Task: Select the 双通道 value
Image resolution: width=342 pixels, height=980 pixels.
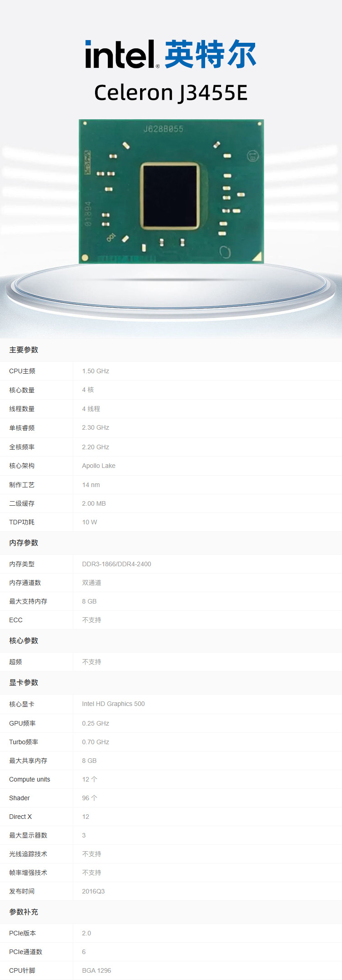Action: pos(91,583)
